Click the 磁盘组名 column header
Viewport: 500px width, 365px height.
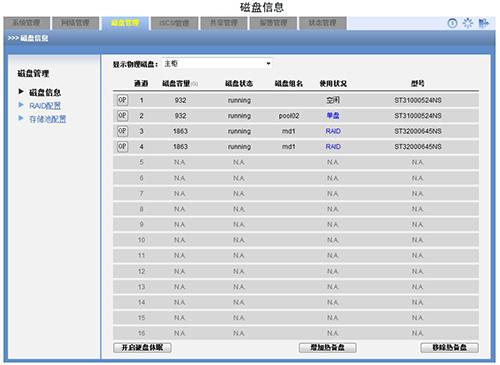coord(289,83)
